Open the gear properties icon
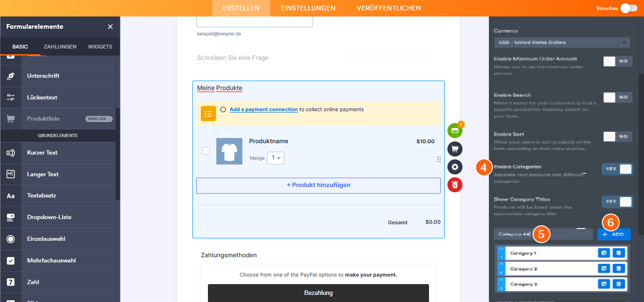This screenshot has width=644, height=302. 455,167
